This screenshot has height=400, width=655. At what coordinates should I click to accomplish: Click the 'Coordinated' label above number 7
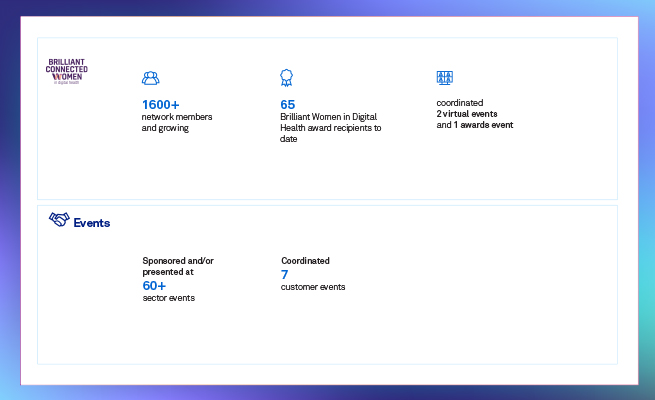click(305, 261)
